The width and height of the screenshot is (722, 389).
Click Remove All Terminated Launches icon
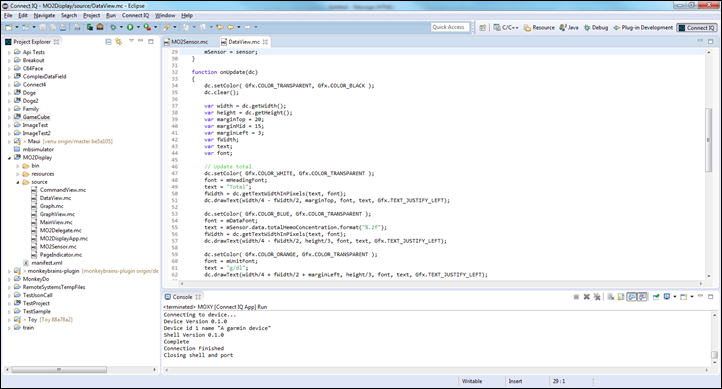coord(597,297)
